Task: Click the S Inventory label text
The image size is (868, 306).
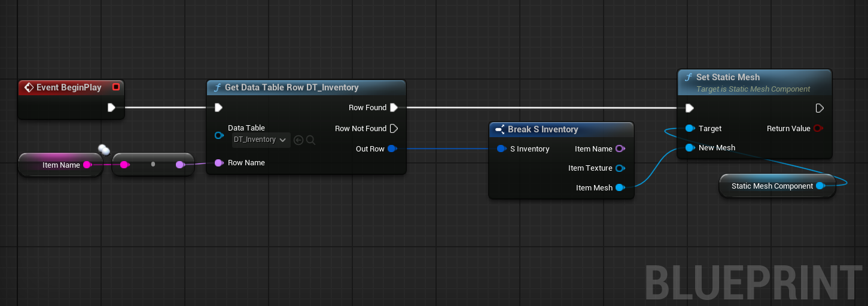Action: (x=530, y=149)
